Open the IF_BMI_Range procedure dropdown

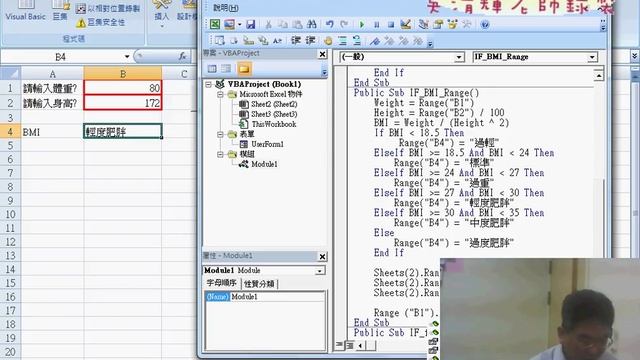[592, 57]
